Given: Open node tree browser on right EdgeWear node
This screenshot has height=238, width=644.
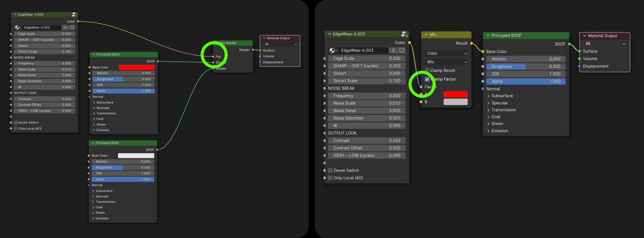Looking at the screenshot, I should tap(333, 50).
